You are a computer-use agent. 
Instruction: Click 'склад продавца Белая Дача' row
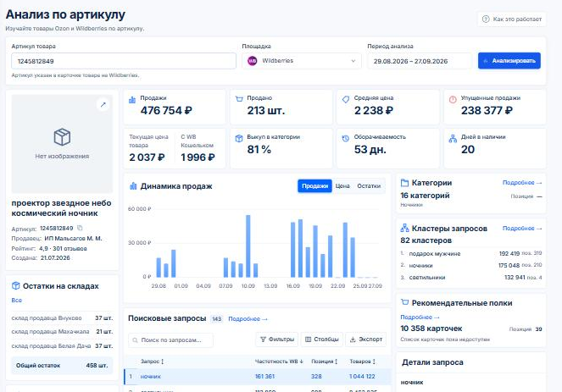coord(62,345)
